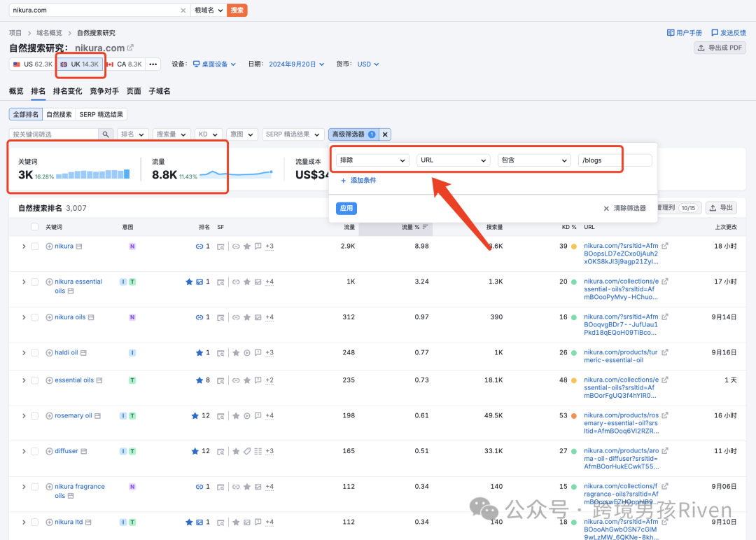Clear the nikura.com domain search field

pos(183,10)
